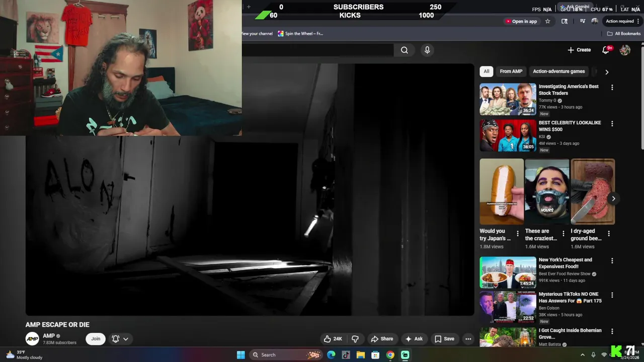Open File Explorer from the taskbar
This screenshot has width=644, height=362.
[x=361, y=355]
